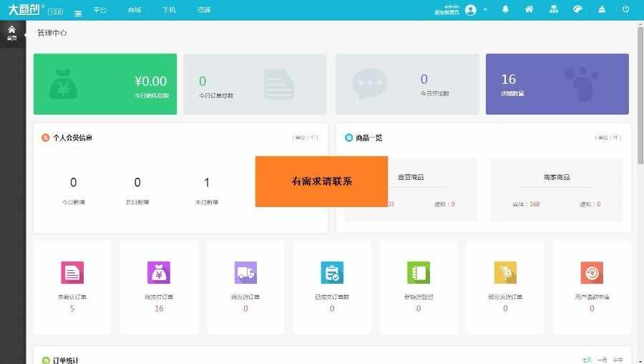Image resolution: width=644 pixels, height=364 pixels.
Task: Click pending payment orders count 16
Action: click(x=159, y=309)
